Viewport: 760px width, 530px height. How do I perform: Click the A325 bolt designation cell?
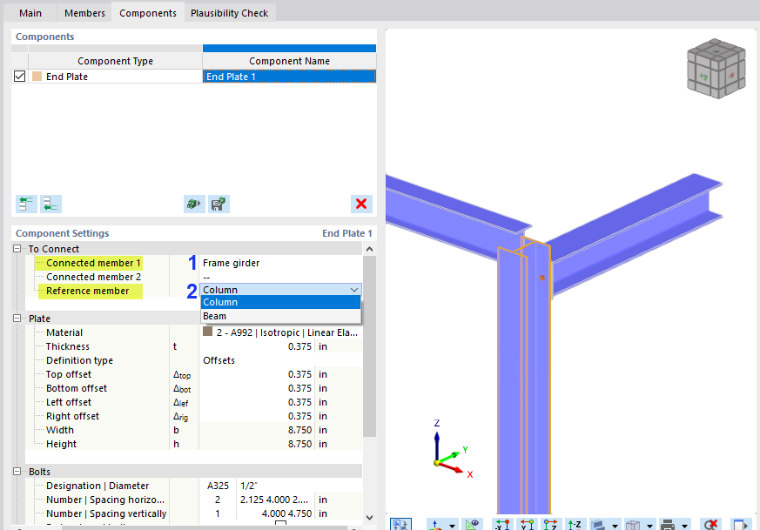(218, 485)
